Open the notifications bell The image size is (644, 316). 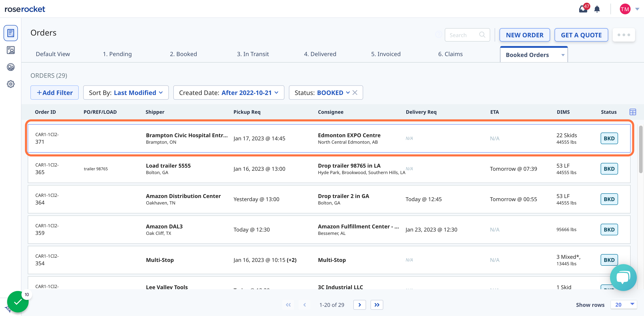pos(597,9)
